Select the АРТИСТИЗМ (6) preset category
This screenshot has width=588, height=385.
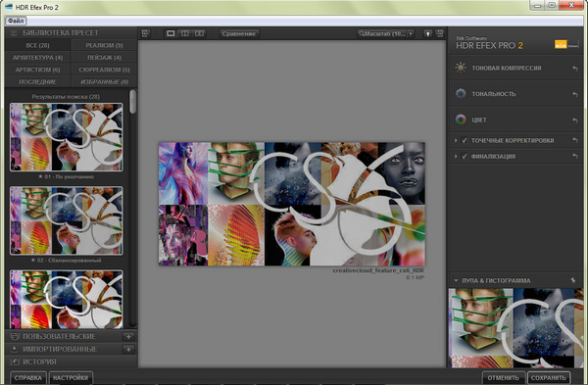tap(37, 70)
